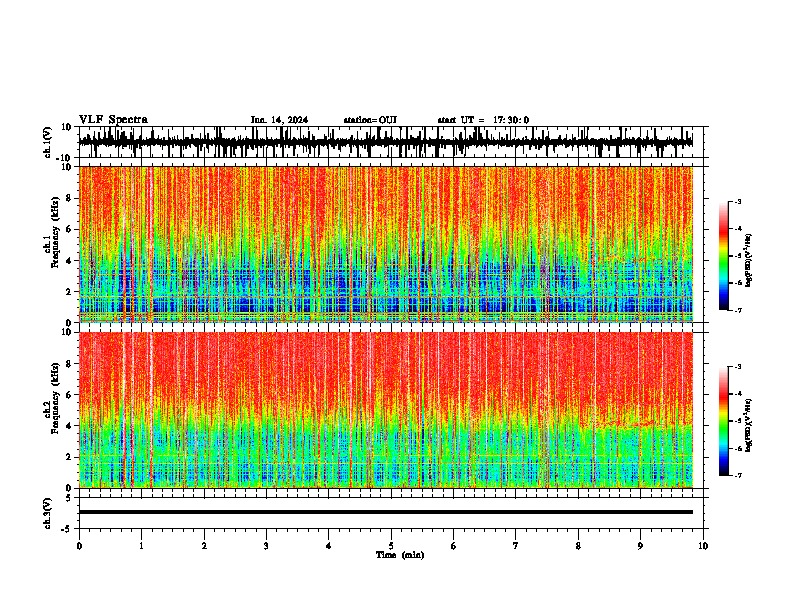Click the time axis tick label "10" at the bottom right
The height and width of the screenshot is (612, 792).
[x=703, y=546]
